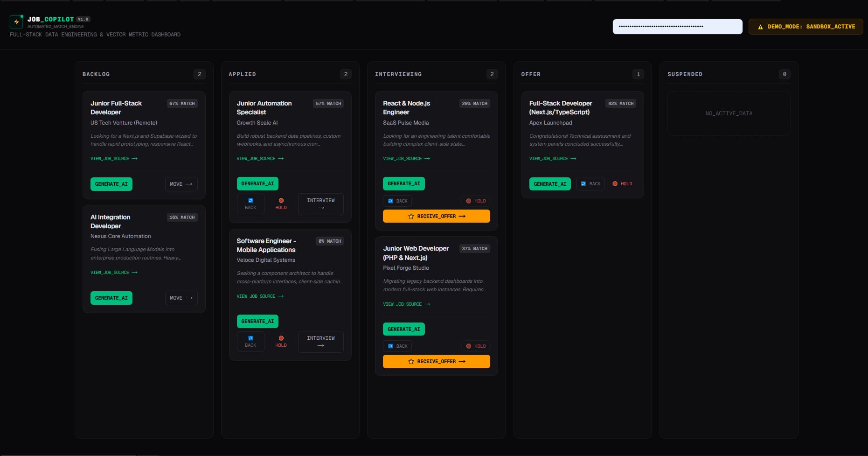Click GENERATE_AI on Junior Automation Specialist card

pos(257,183)
